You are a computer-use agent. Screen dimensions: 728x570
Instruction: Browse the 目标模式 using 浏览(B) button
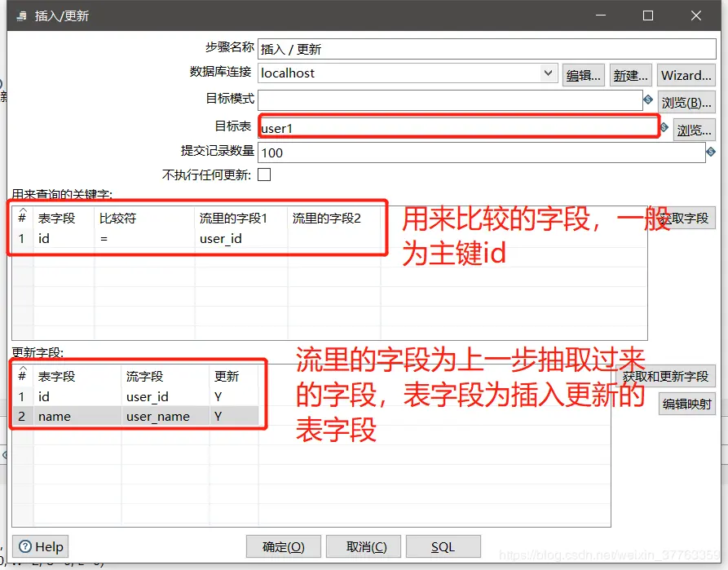click(x=686, y=101)
